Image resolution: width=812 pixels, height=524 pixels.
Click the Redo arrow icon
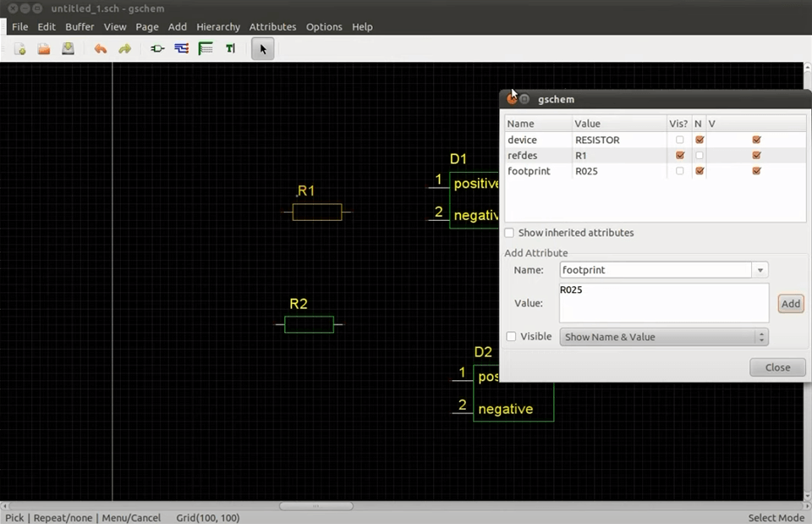tap(124, 49)
